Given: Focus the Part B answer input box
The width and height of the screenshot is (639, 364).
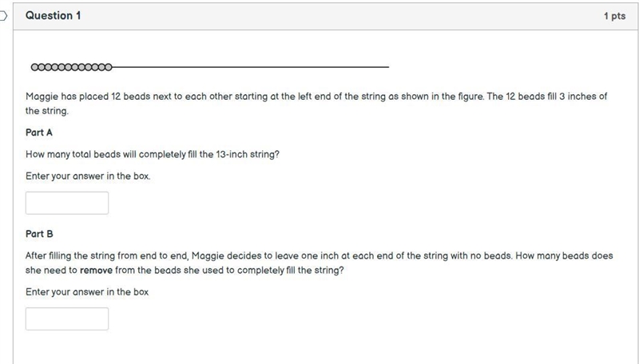Looking at the screenshot, I should point(67,318).
